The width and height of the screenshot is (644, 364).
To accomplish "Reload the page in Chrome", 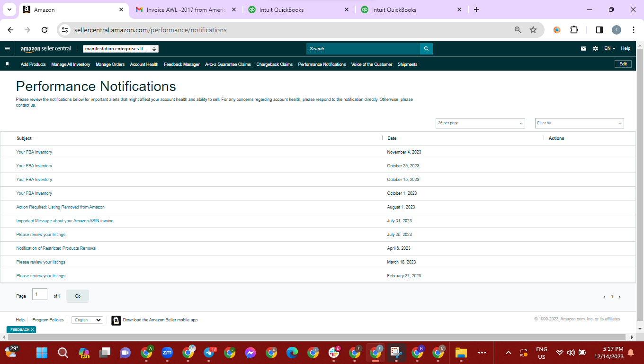I will (x=45, y=30).
